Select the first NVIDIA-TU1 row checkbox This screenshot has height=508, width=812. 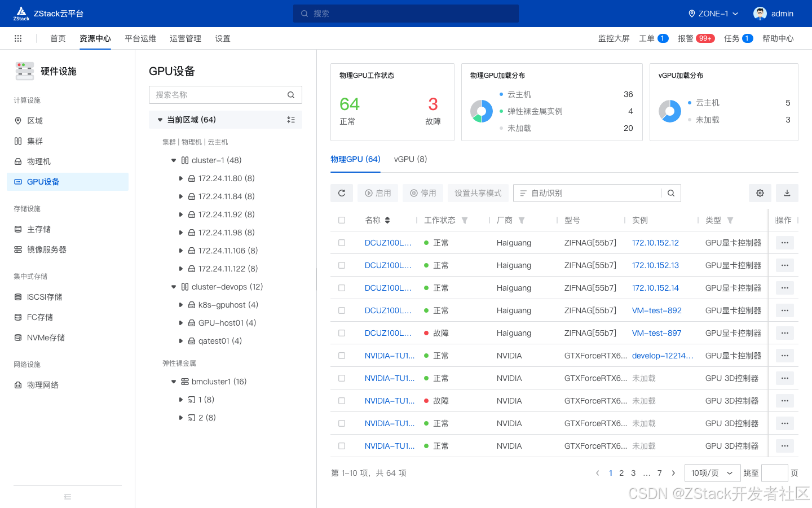(x=342, y=355)
